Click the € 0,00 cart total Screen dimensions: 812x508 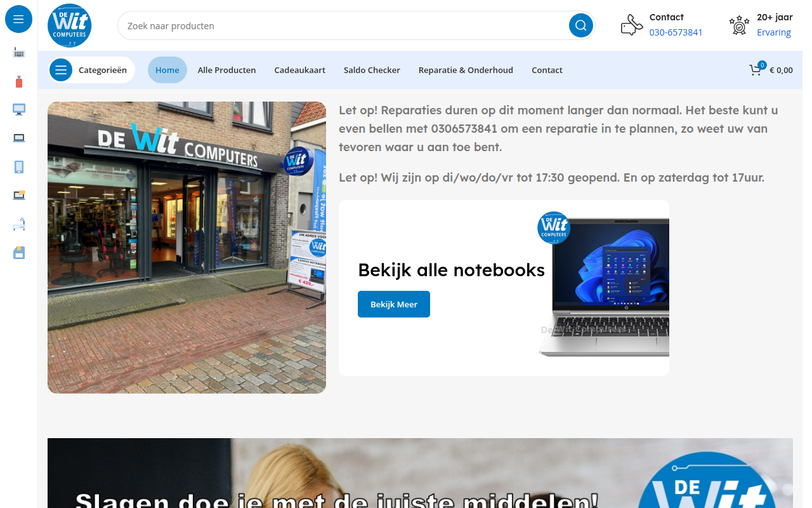click(x=781, y=70)
